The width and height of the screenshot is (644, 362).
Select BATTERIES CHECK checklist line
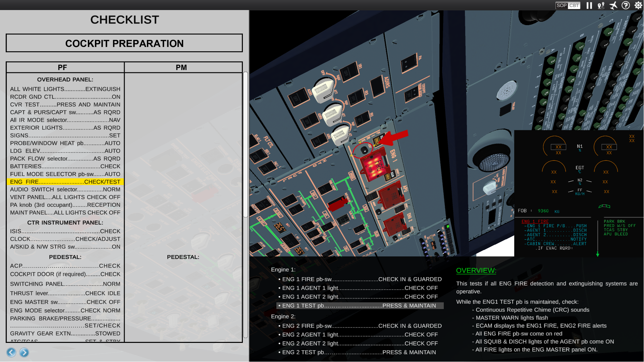coord(65,166)
